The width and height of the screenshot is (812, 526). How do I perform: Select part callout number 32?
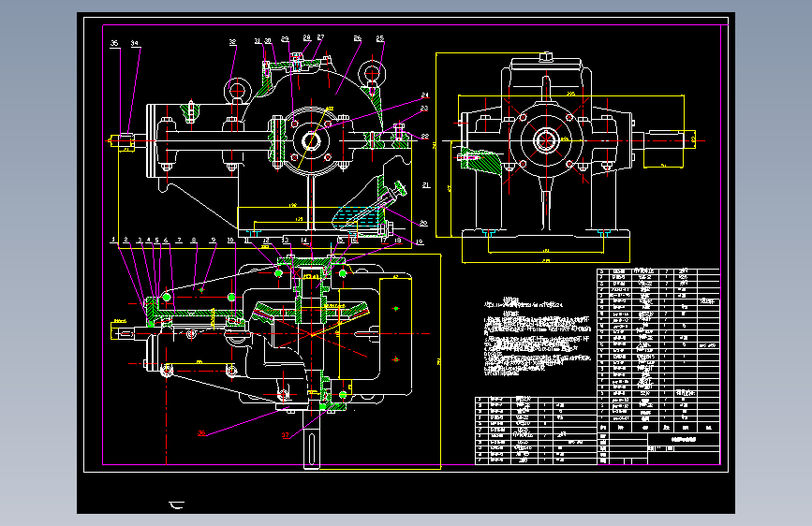(232, 42)
